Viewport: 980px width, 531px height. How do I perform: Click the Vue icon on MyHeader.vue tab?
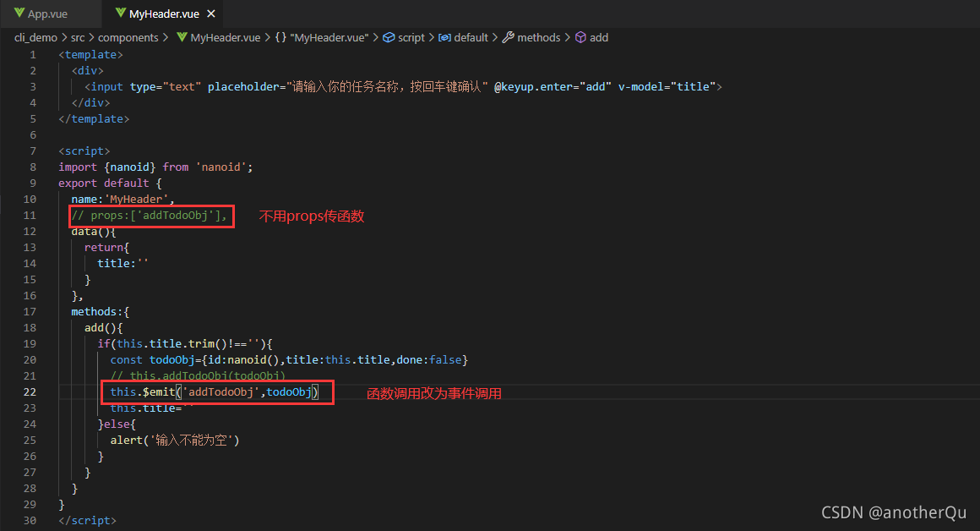[121, 14]
